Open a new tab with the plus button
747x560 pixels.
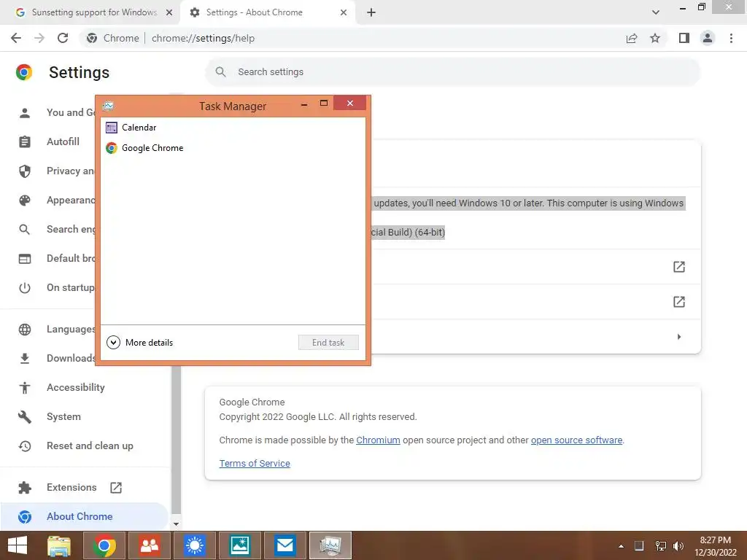pos(371,12)
